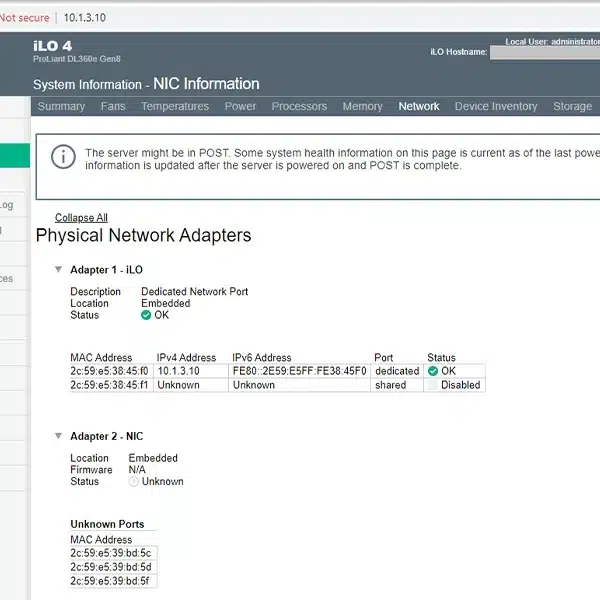Click the Unknown status icon for Adapter 2
The image size is (600, 600).
(x=134, y=481)
